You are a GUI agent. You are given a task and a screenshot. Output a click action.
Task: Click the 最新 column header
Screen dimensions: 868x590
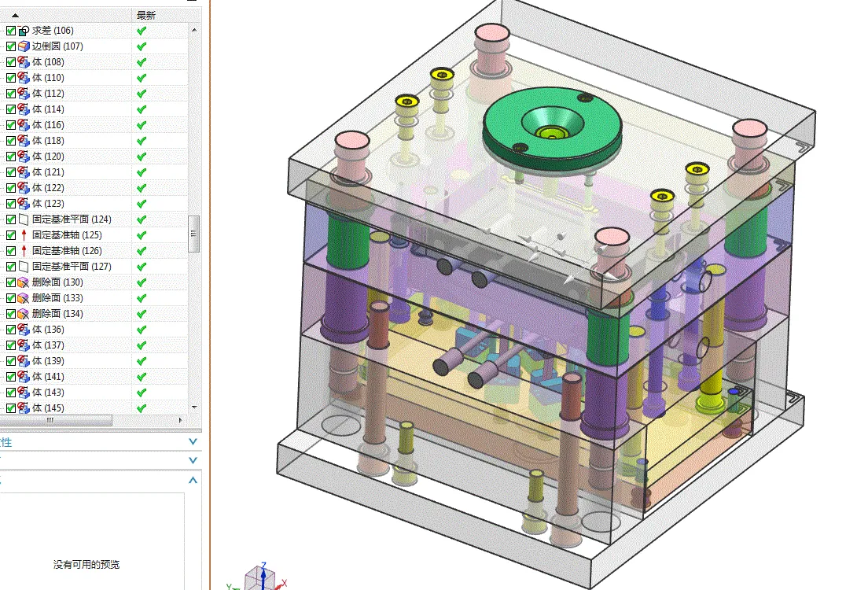click(146, 16)
